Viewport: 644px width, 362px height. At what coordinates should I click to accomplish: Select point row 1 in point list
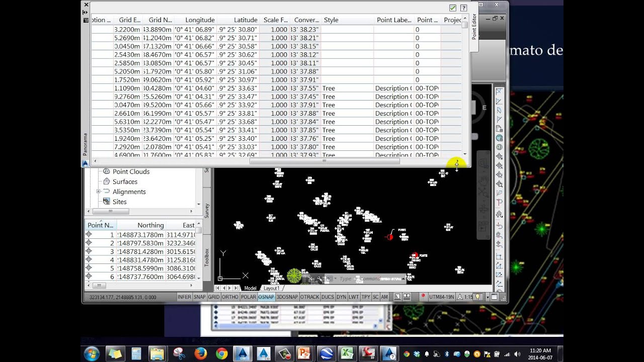tap(140, 235)
